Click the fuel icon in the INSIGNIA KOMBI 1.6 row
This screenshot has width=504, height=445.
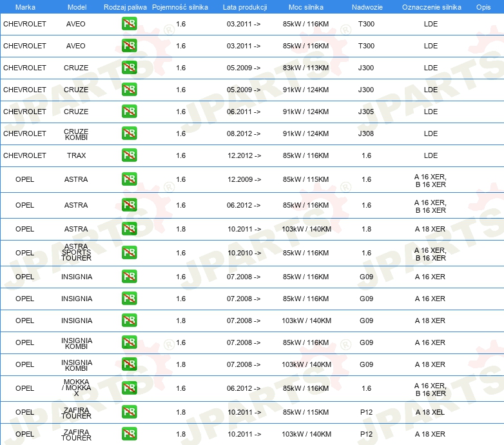[129, 342]
